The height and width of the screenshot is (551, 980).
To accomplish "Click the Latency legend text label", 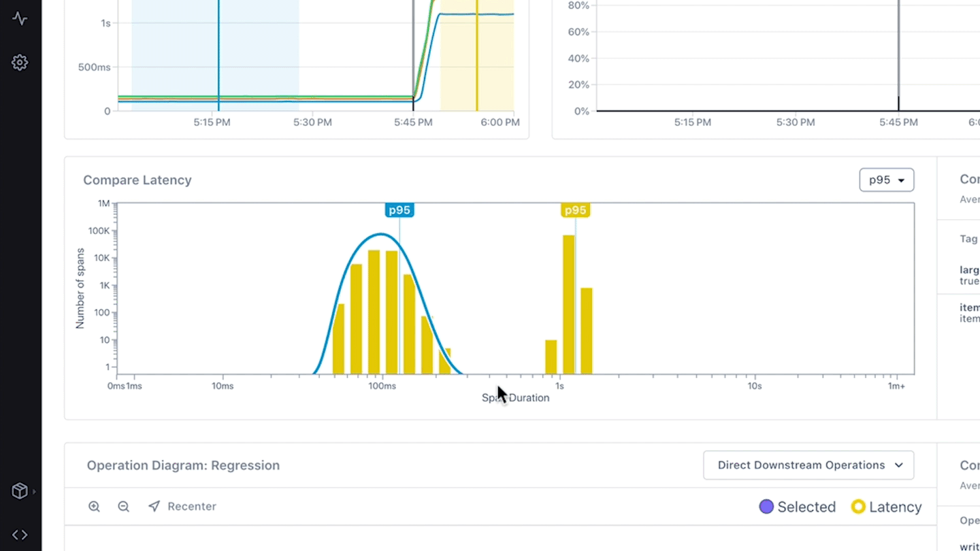I will click(x=895, y=507).
